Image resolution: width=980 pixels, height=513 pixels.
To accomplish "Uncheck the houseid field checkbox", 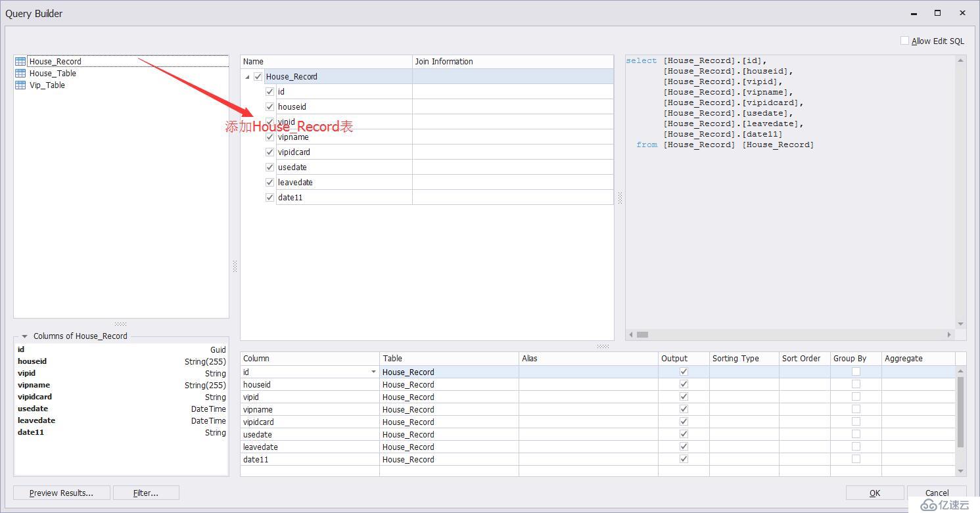I will (x=269, y=106).
